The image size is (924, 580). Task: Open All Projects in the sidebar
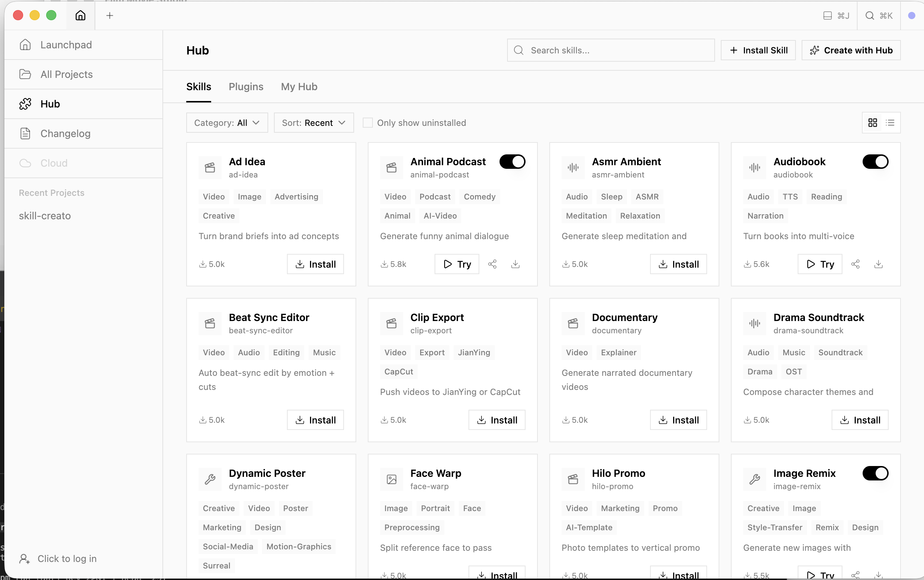83,74
